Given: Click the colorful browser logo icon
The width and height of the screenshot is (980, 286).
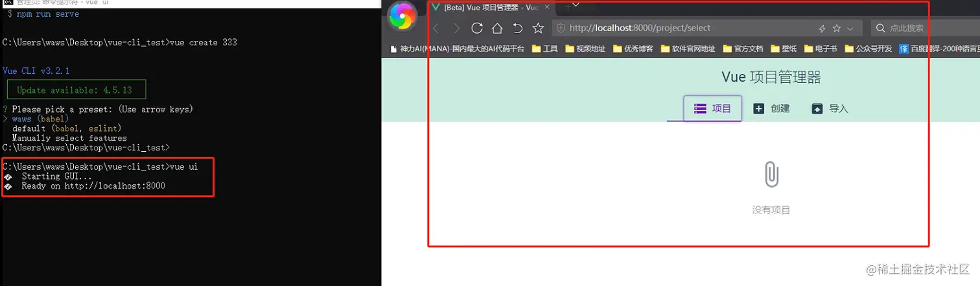Looking at the screenshot, I should tap(402, 16).
